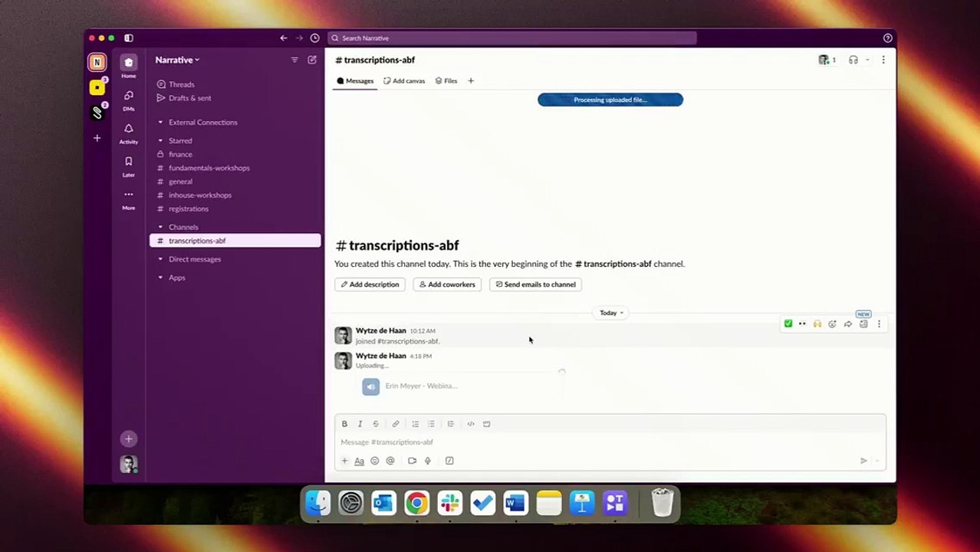The image size is (980, 552).
Task: Toggle italic formatting in composer
Action: click(x=360, y=424)
